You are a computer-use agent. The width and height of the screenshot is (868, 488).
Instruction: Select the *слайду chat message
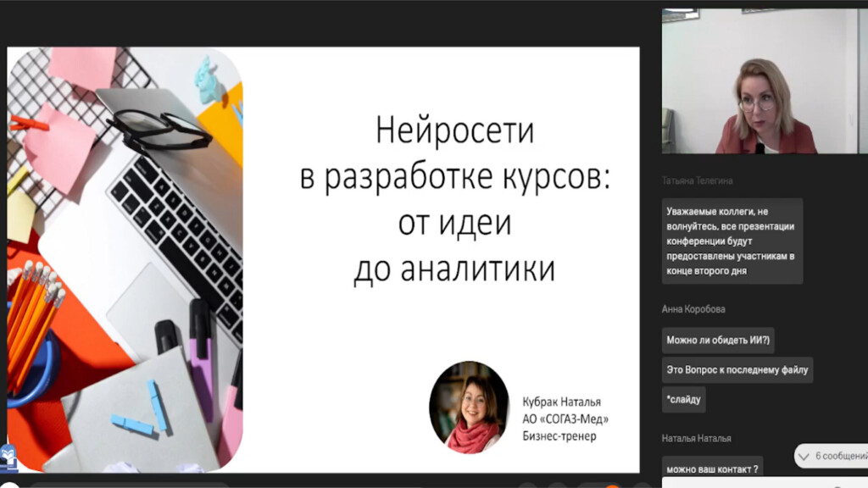pyautogui.click(x=684, y=400)
